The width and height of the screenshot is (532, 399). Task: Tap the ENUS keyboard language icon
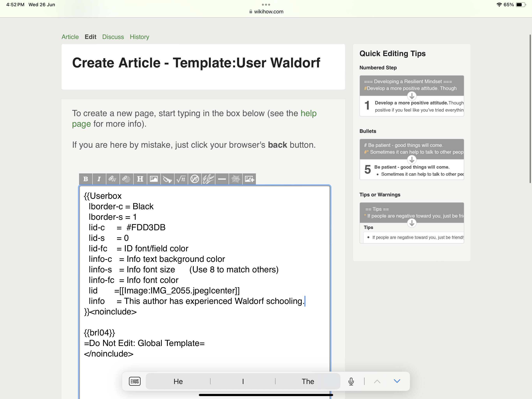135,381
